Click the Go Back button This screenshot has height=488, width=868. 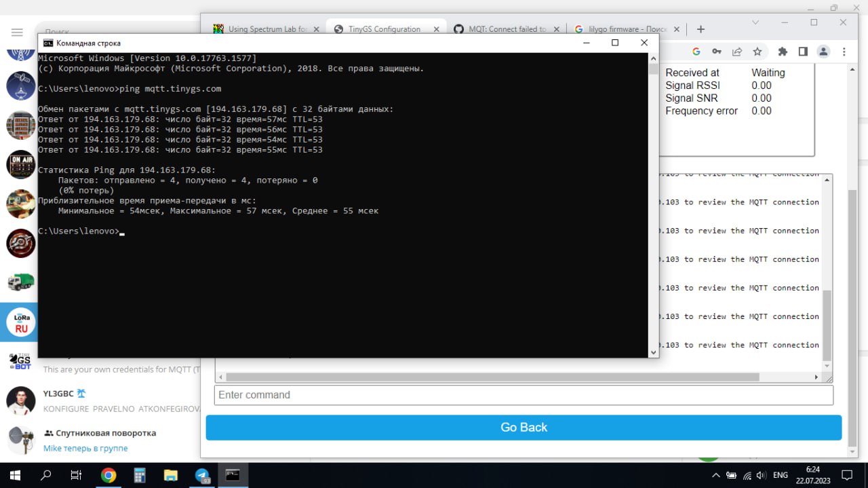click(524, 428)
